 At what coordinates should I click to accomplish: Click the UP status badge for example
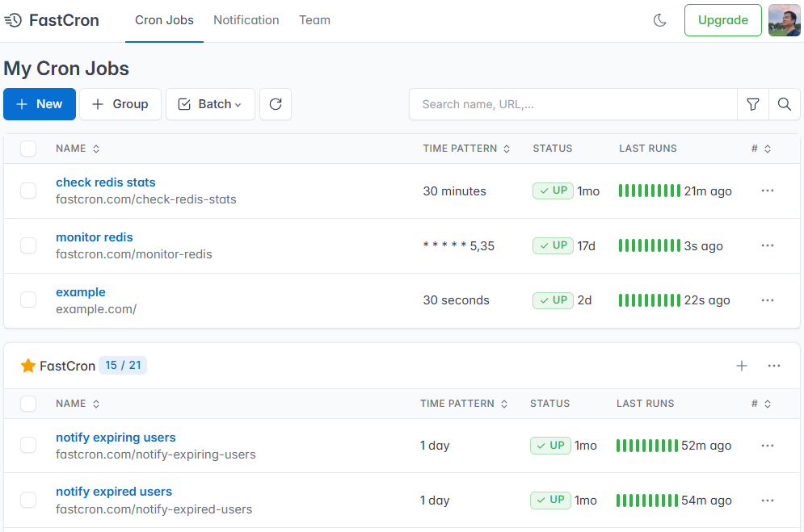(553, 300)
